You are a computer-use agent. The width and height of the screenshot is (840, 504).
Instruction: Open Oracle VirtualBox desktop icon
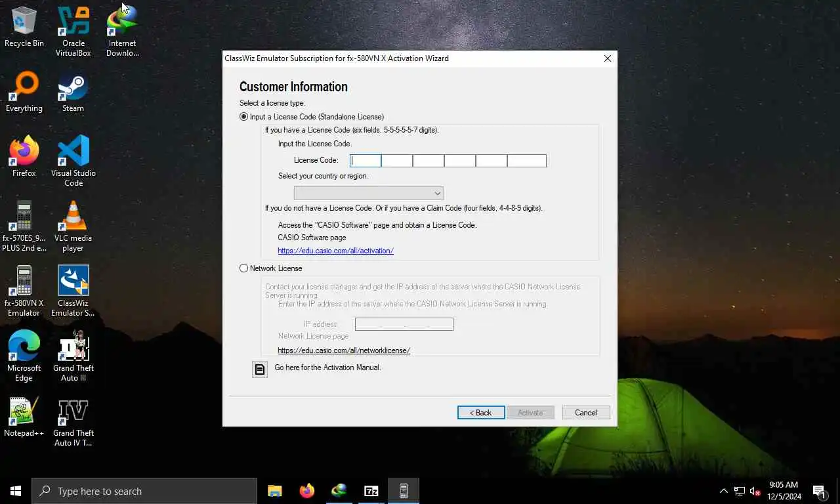tap(73, 31)
